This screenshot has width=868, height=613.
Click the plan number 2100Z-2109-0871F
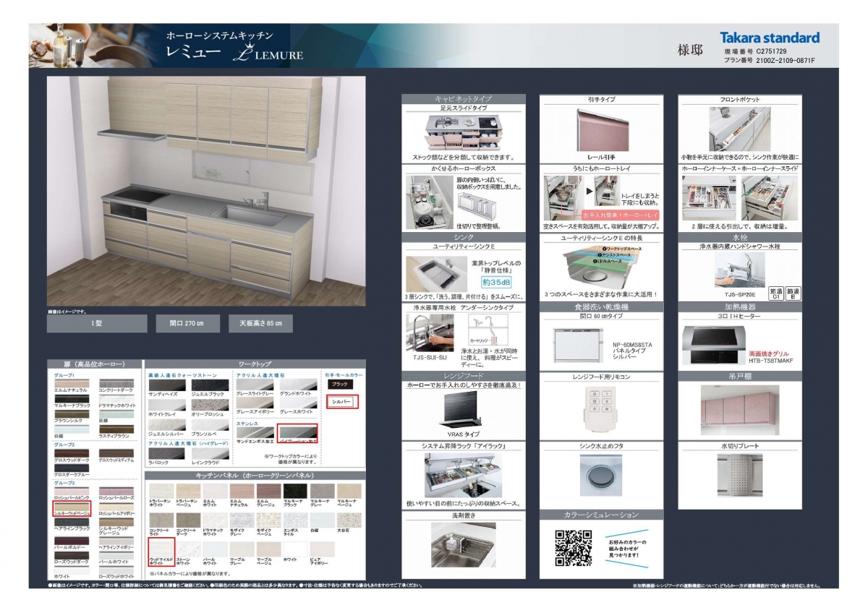(x=786, y=61)
